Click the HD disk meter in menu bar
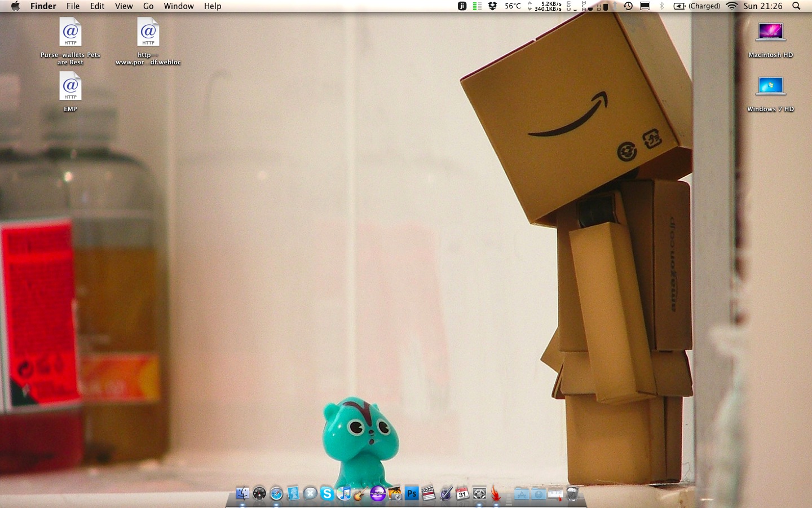This screenshot has width=812, height=508. click(602, 6)
